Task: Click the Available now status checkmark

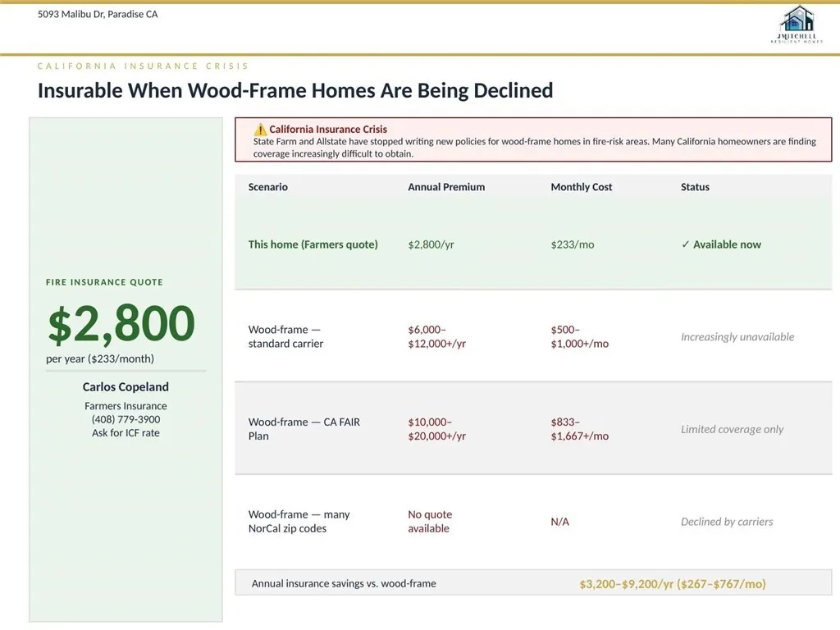Action: coord(686,244)
